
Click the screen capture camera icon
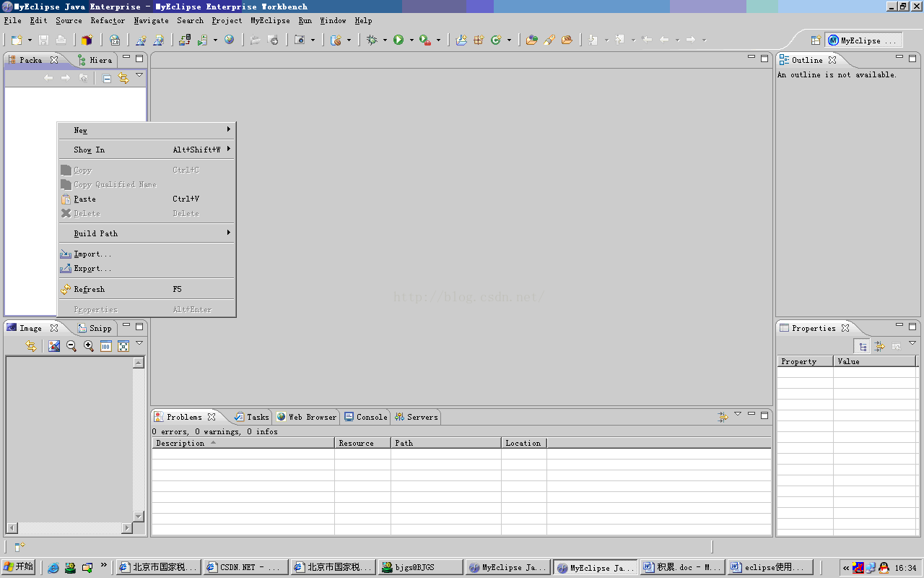click(300, 40)
